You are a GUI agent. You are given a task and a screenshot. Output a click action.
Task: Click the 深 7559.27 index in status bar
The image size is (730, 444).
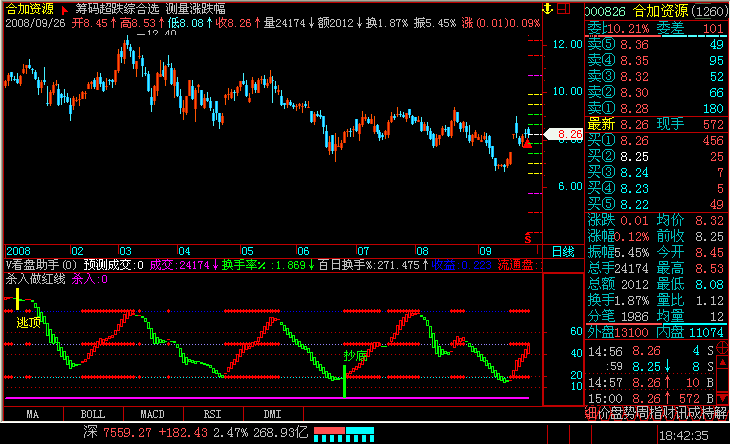pos(117,433)
